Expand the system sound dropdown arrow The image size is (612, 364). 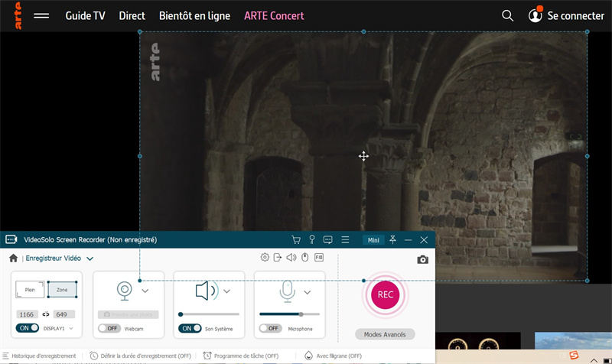coord(226,291)
